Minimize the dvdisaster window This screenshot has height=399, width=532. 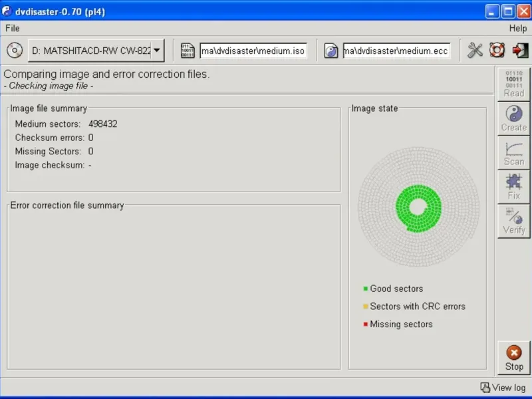click(x=491, y=11)
